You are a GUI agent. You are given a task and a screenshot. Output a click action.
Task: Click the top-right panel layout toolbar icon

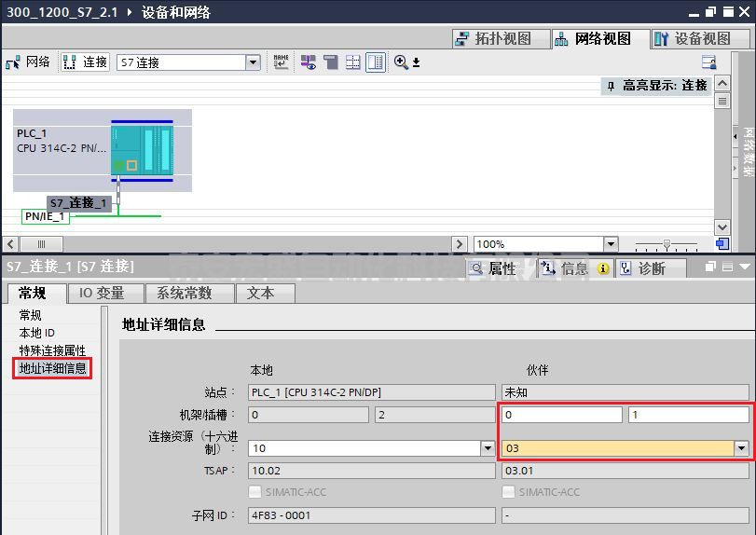[709, 62]
